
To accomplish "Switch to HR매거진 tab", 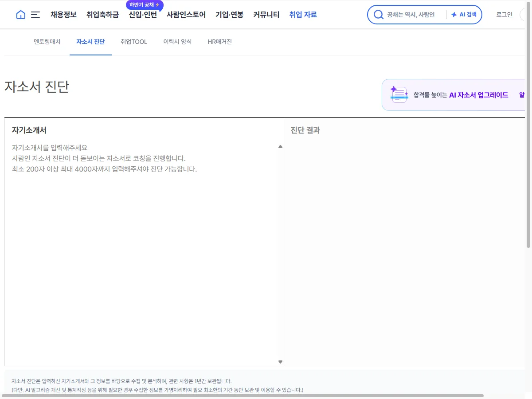I will pyautogui.click(x=219, y=42).
